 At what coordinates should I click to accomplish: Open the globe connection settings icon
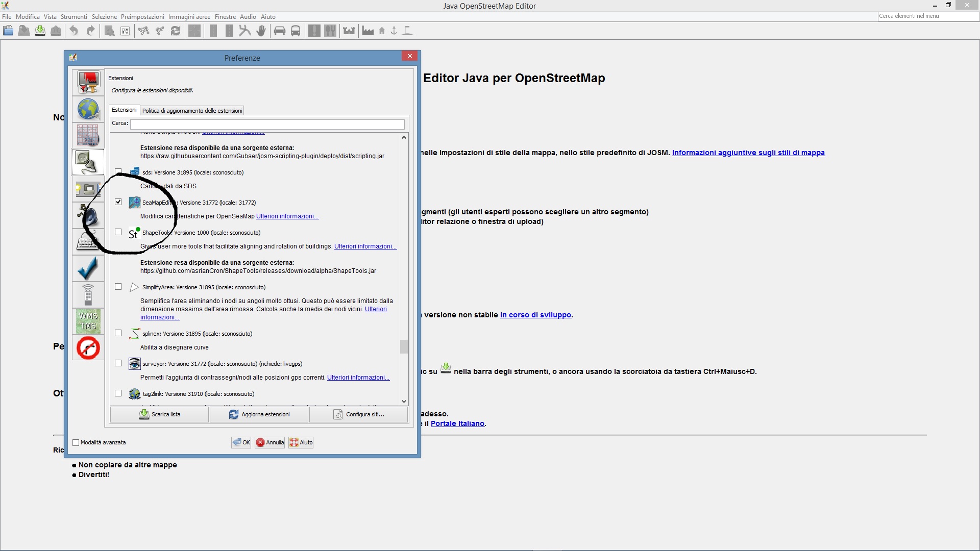point(88,109)
